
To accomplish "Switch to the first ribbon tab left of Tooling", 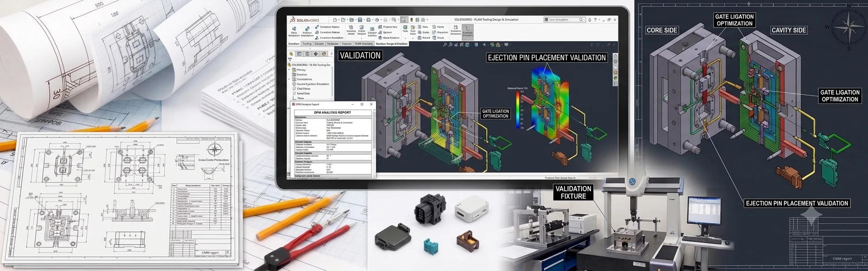I will pyautogui.click(x=294, y=44).
